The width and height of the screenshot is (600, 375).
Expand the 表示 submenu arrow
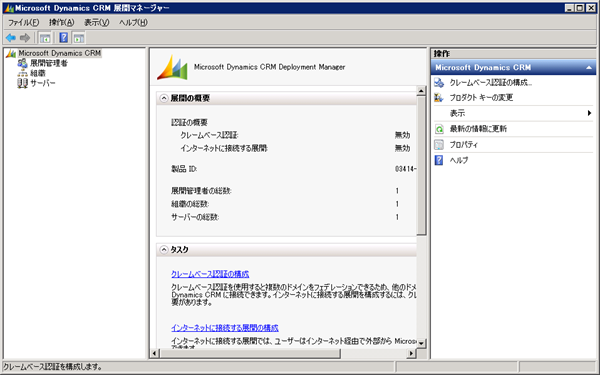[589, 113]
